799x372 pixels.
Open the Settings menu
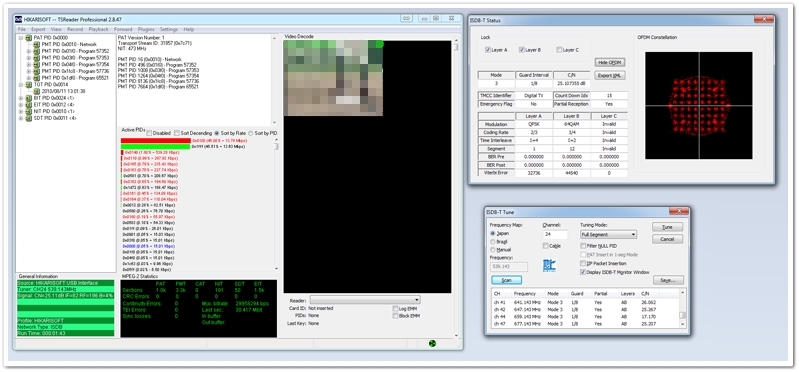pyautogui.click(x=169, y=30)
